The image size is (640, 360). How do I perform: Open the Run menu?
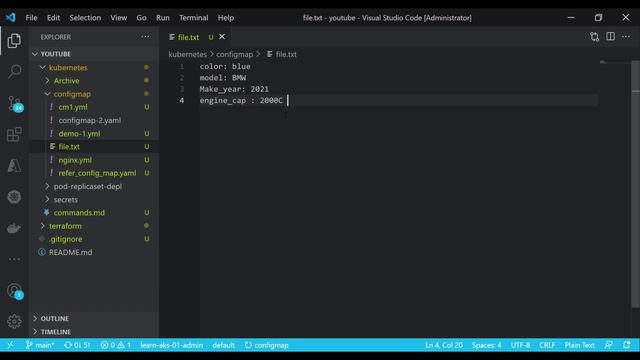[x=162, y=18]
